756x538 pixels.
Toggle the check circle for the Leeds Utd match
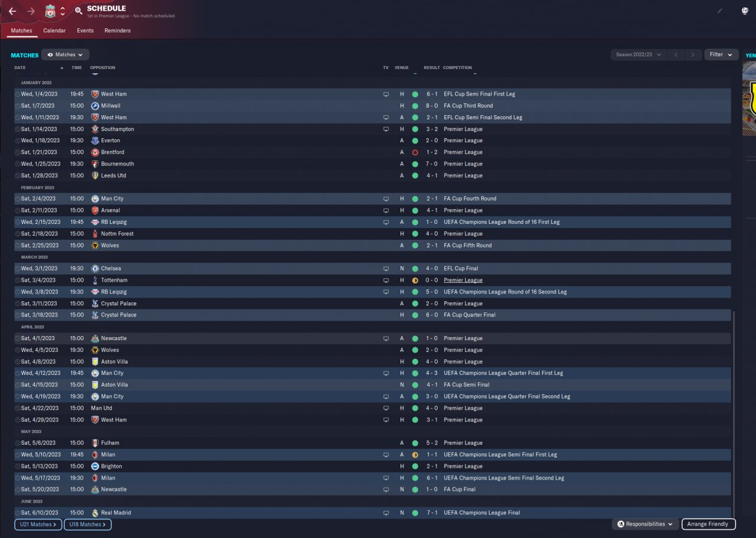[17, 175]
